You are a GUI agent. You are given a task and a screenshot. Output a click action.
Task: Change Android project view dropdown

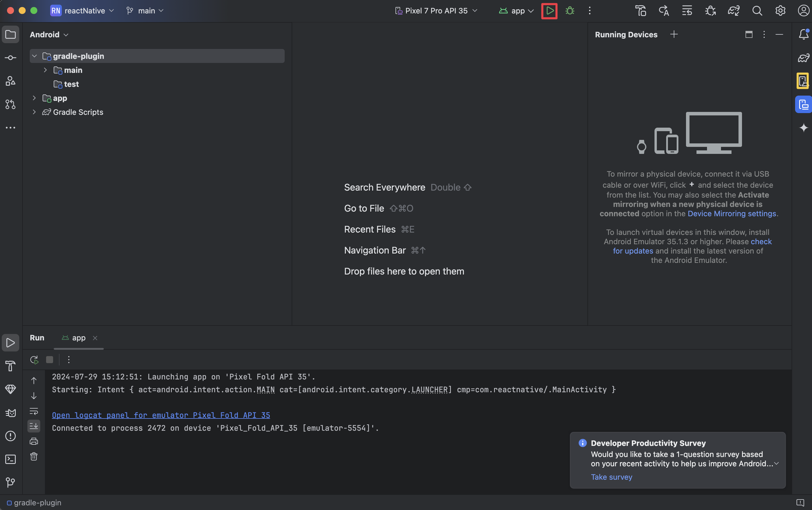(49, 34)
